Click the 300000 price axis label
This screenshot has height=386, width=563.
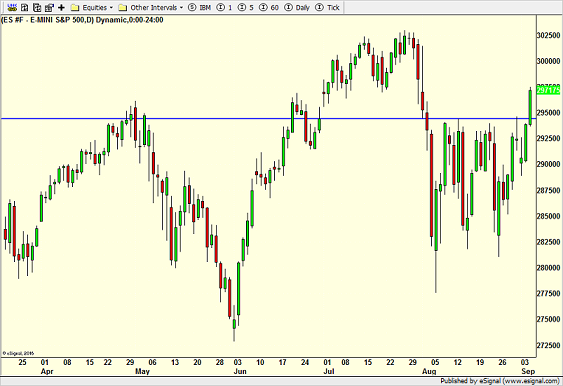tap(548, 61)
